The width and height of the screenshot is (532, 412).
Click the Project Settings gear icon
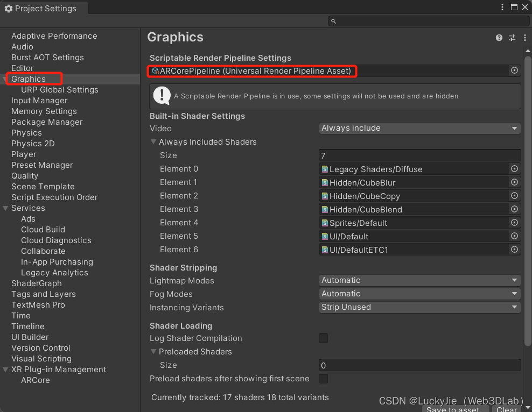tap(9, 9)
